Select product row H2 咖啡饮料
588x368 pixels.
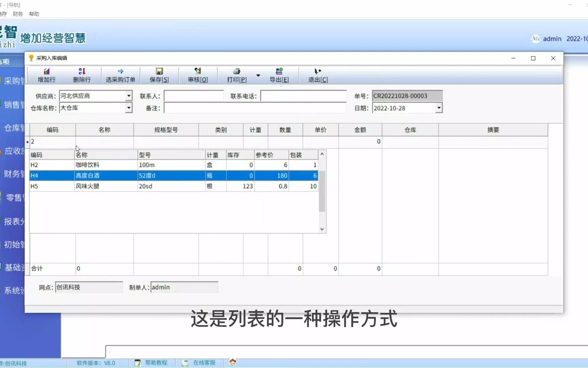click(x=174, y=165)
